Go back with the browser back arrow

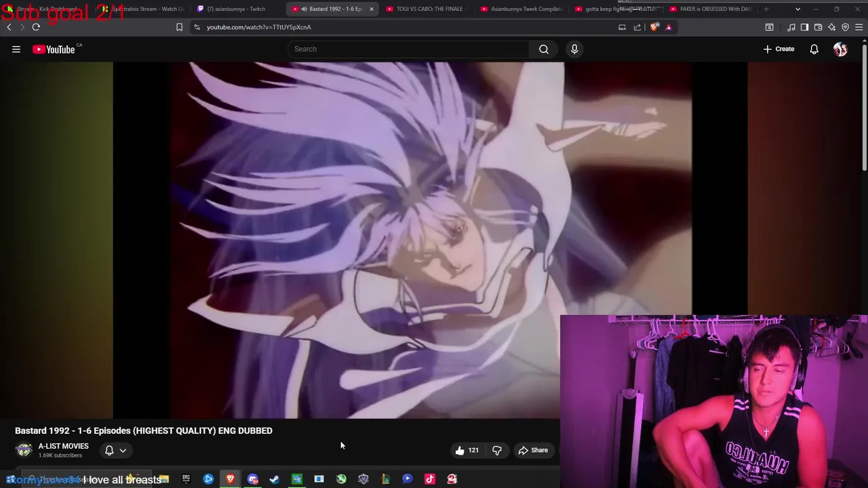pyautogui.click(x=9, y=27)
